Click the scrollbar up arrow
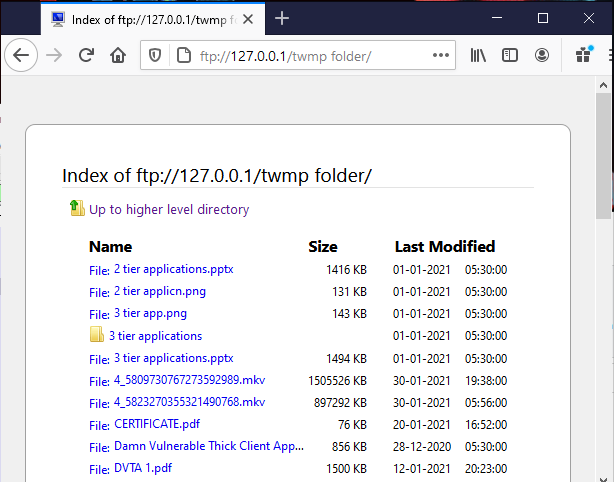This screenshot has height=482, width=614. tap(603, 85)
